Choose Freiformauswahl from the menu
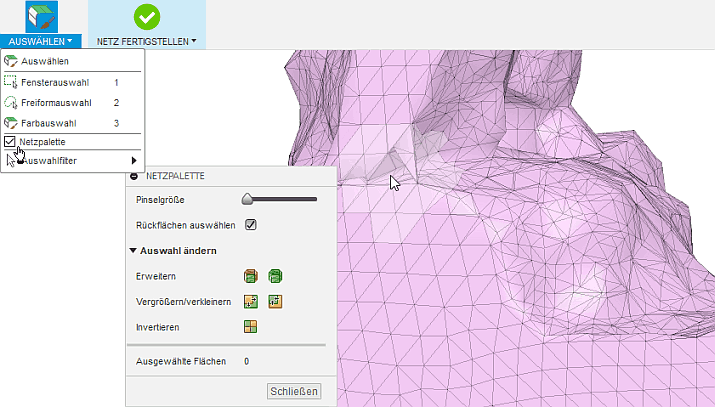Viewport: 715px width, 407px height. [56, 102]
